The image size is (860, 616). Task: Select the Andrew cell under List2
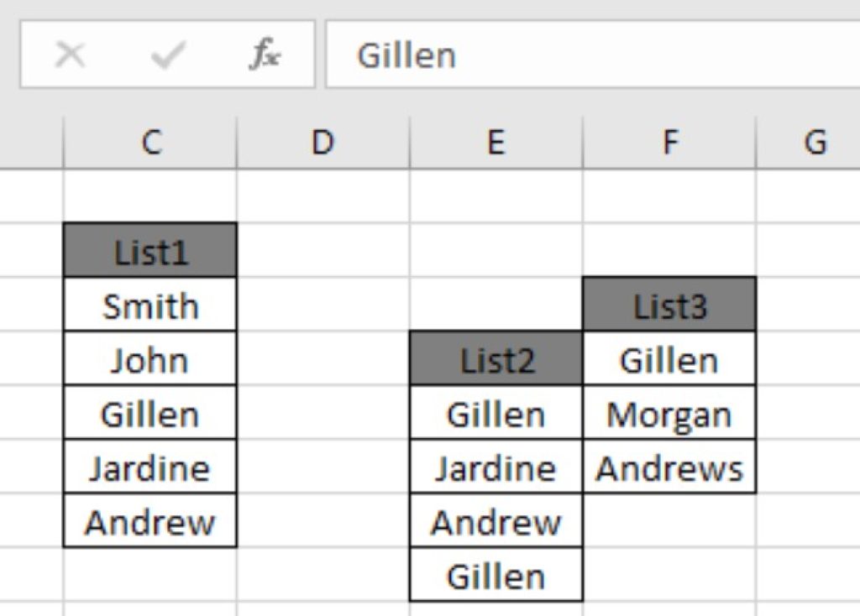point(495,523)
